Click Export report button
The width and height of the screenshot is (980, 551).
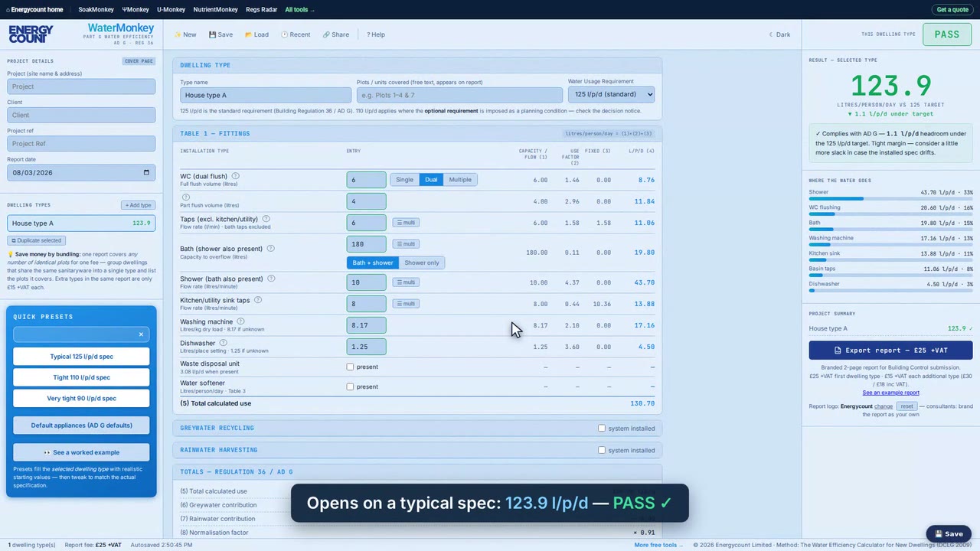click(x=890, y=350)
